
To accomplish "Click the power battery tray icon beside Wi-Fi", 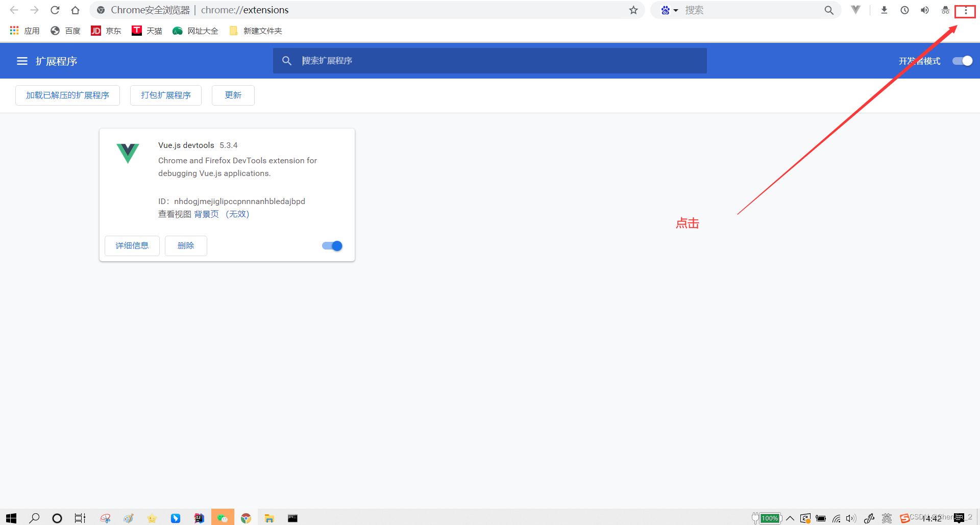I will coord(821,518).
